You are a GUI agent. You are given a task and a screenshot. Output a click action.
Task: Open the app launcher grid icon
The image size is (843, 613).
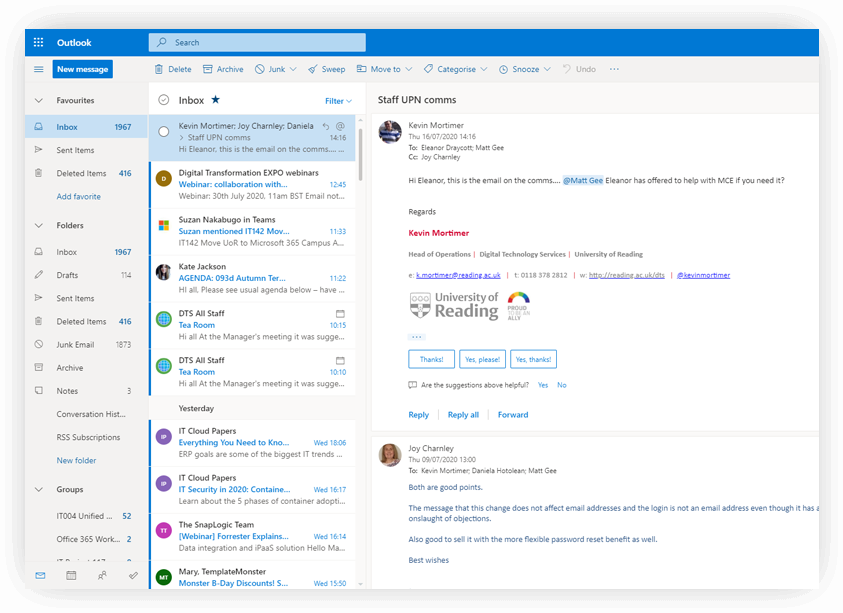coord(39,42)
